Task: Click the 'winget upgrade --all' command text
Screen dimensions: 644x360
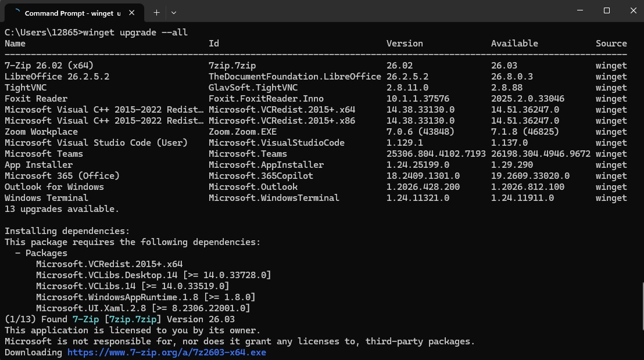Action: [x=135, y=33]
